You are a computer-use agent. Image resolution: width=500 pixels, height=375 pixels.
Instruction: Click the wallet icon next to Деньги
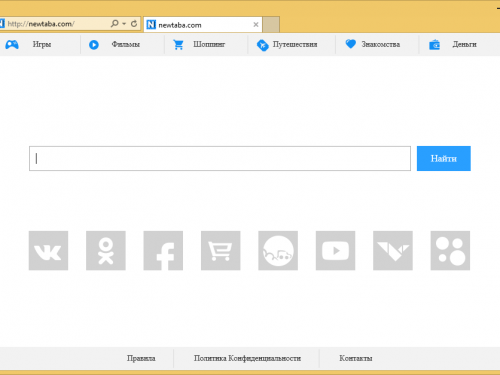(x=434, y=44)
